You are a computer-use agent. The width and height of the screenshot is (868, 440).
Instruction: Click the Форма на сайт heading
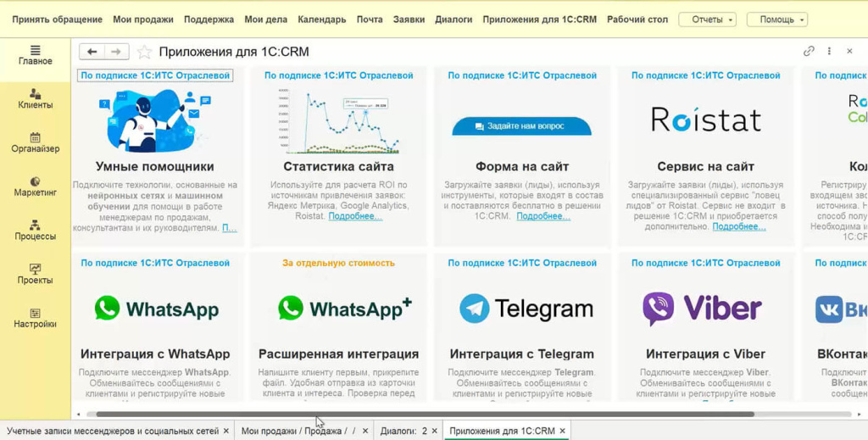[x=522, y=167]
